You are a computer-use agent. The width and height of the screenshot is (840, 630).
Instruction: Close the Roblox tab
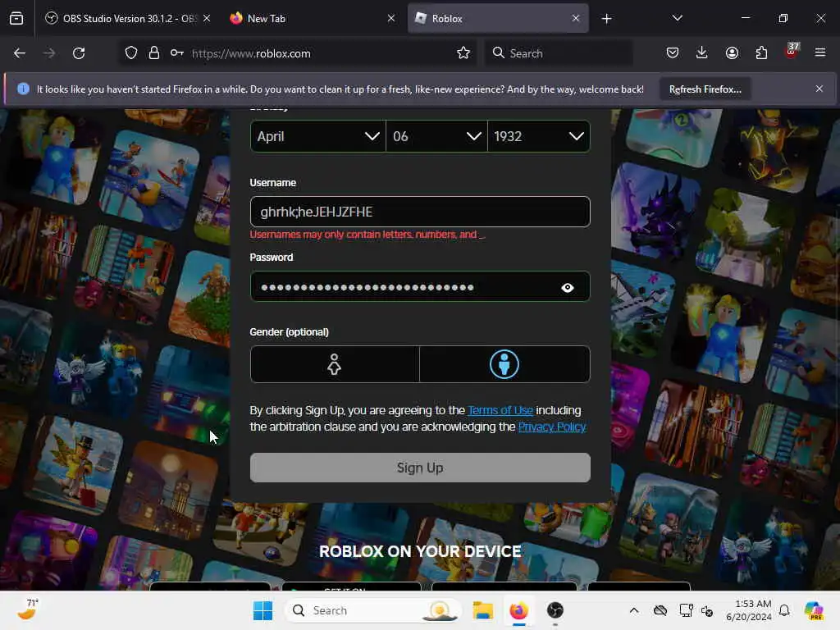[576, 19]
